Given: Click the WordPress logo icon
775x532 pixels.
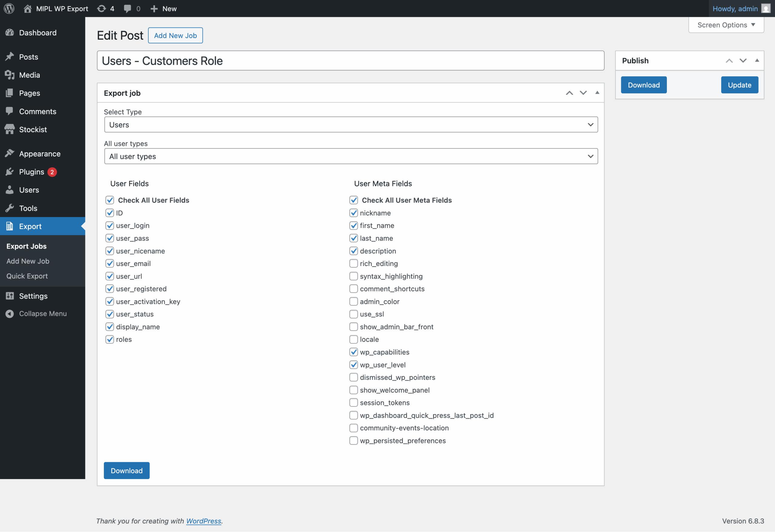Looking at the screenshot, I should tap(9, 9).
